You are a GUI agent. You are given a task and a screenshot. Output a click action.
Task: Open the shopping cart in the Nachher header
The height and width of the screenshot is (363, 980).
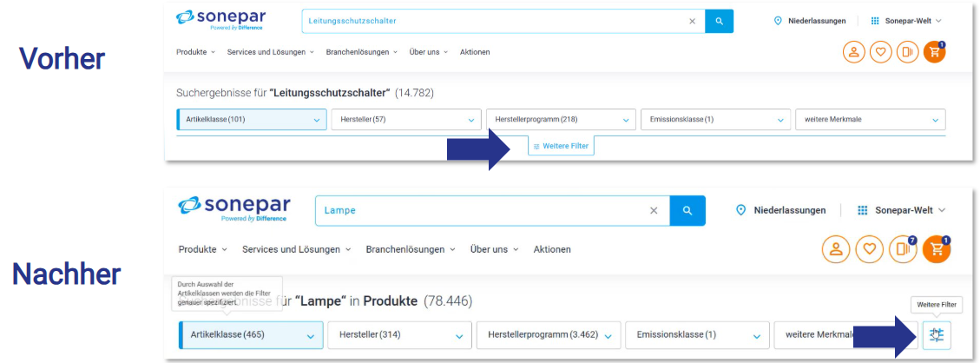tap(937, 249)
